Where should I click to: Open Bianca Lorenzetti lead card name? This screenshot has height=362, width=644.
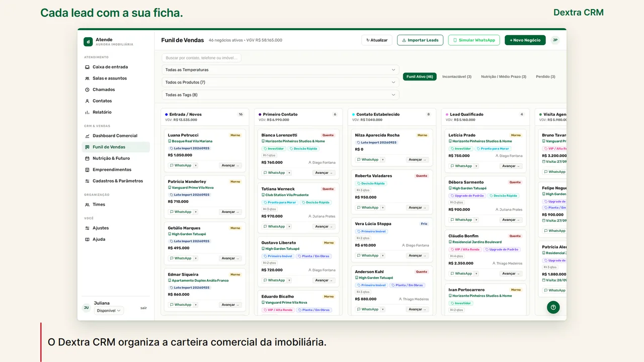(x=279, y=135)
